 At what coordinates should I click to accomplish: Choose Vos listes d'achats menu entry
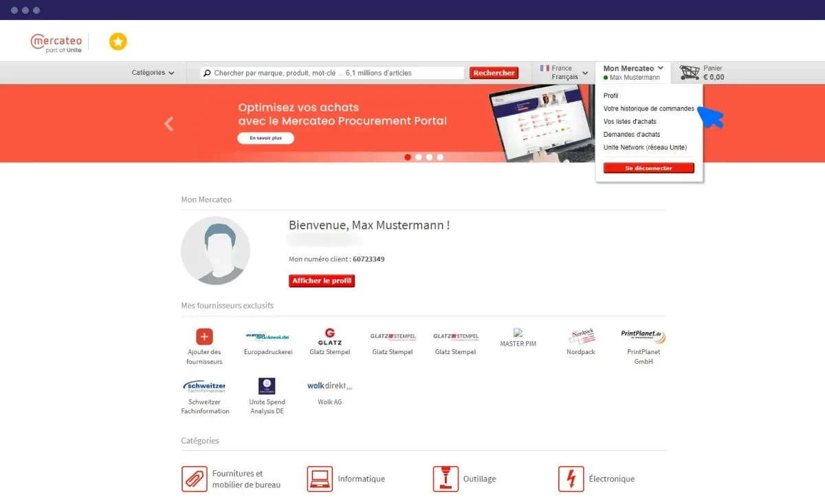tap(630, 122)
